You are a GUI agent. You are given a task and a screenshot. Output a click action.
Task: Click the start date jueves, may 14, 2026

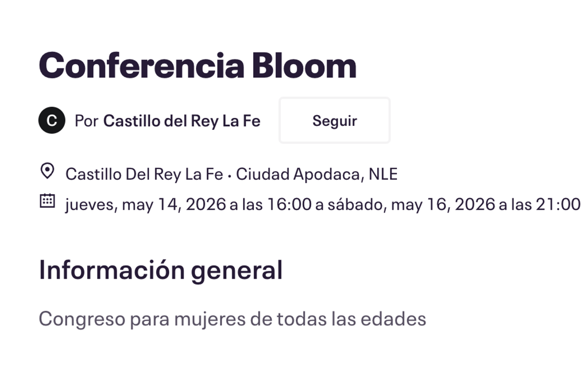(x=145, y=205)
